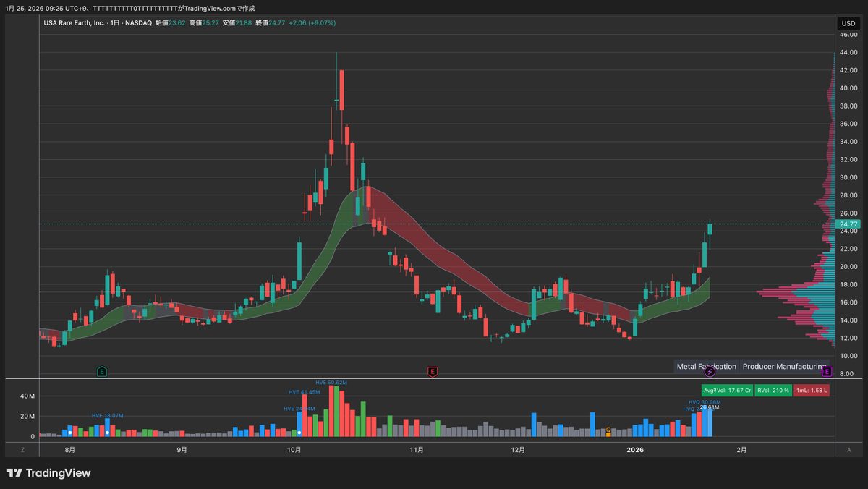Click the HVE 41.45M volume label
The height and width of the screenshot is (489, 868).
(304, 391)
